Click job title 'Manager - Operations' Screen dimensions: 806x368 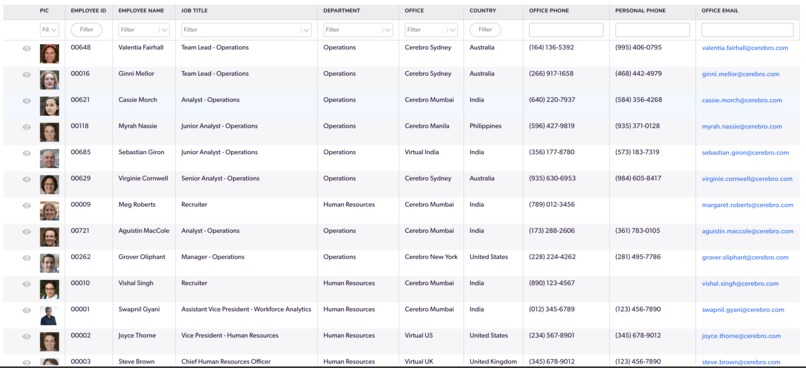pyautogui.click(x=213, y=257)
